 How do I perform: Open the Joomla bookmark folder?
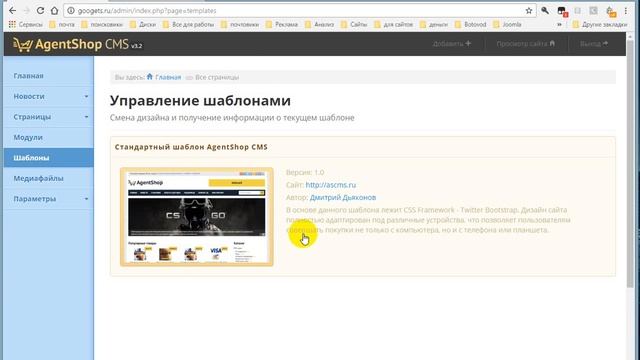pyautogui.click(x=507, y=24)
